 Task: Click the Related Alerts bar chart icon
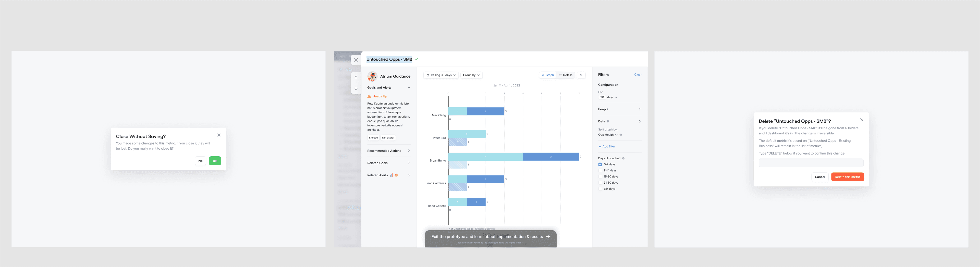(391, 175)
